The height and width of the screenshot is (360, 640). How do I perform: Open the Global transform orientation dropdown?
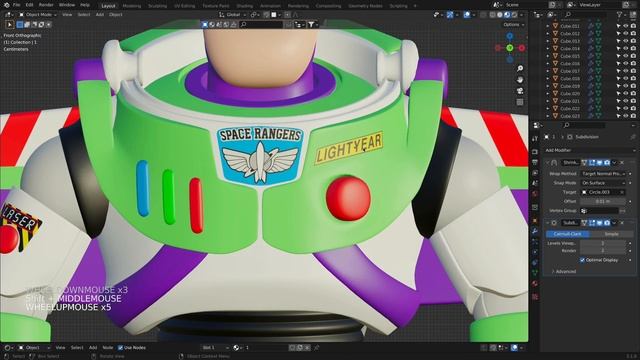coord(233,15)
